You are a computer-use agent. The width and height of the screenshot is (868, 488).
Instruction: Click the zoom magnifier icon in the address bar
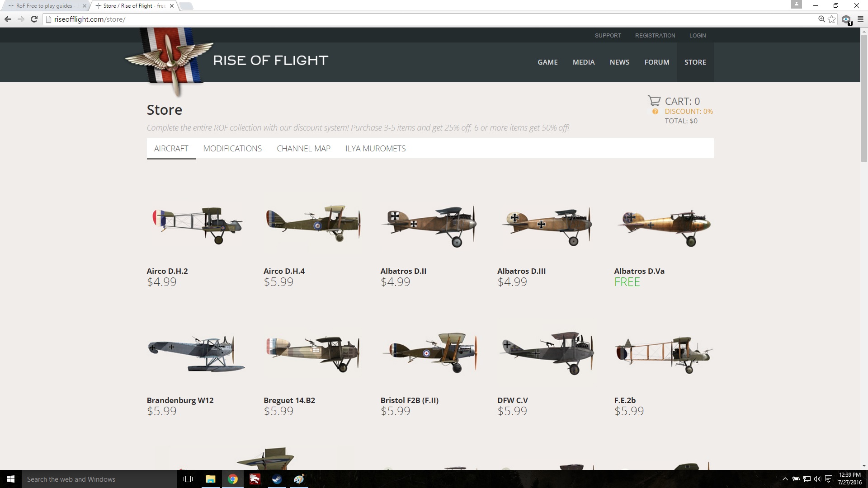click(821, 19)
